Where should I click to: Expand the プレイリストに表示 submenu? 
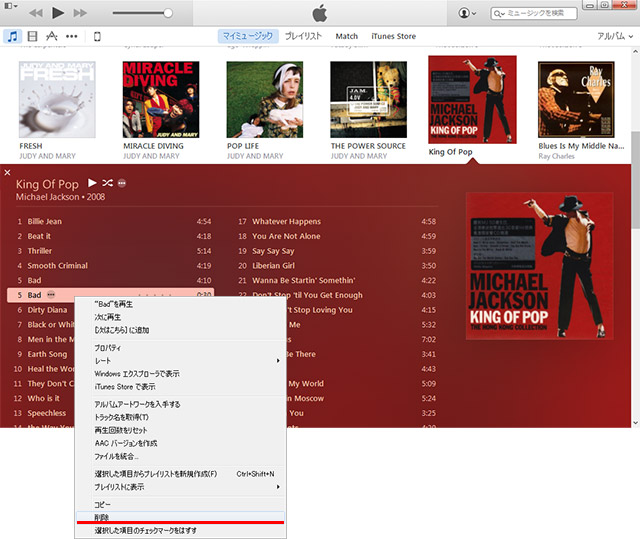coord(180,487)
